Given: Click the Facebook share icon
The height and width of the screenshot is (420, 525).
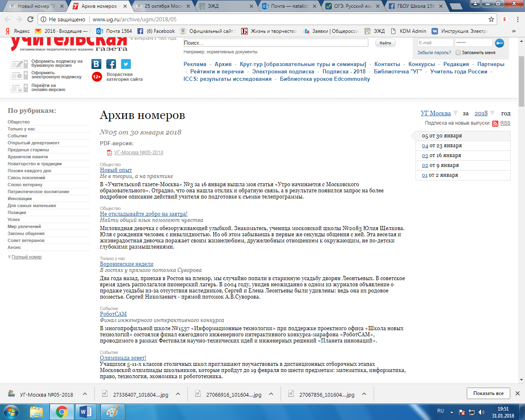Looking at the screenshot, I should click(x=111, y=64).
